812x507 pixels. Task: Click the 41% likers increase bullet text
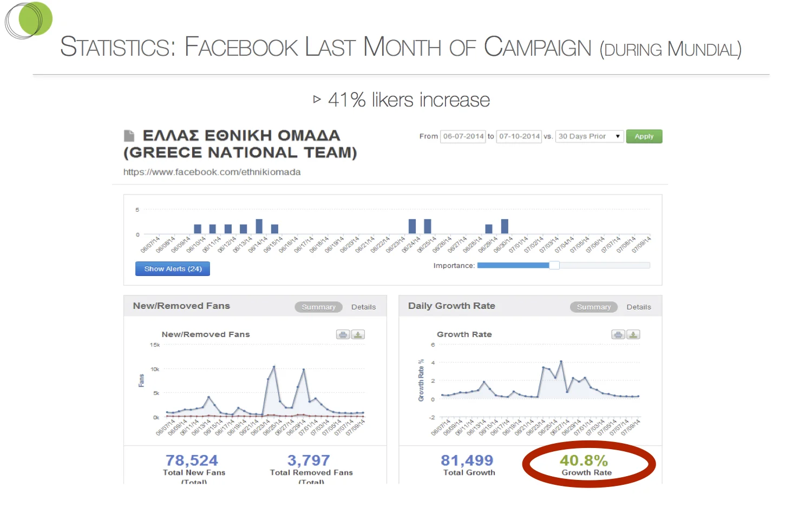coord(409,100)
